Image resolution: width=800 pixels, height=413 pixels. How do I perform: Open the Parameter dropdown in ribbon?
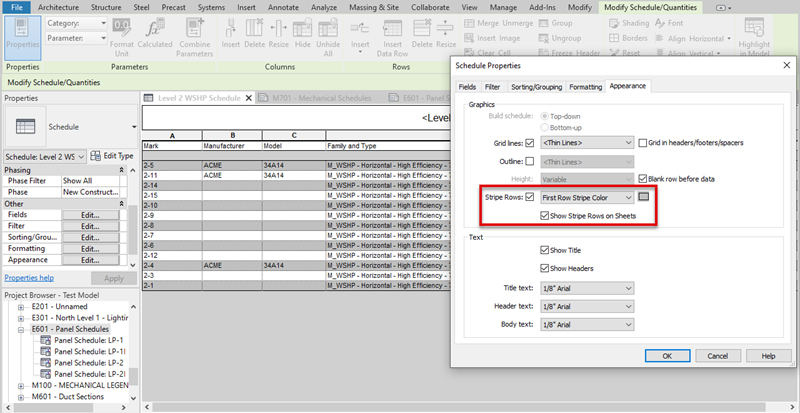click(x=76, y=38)
